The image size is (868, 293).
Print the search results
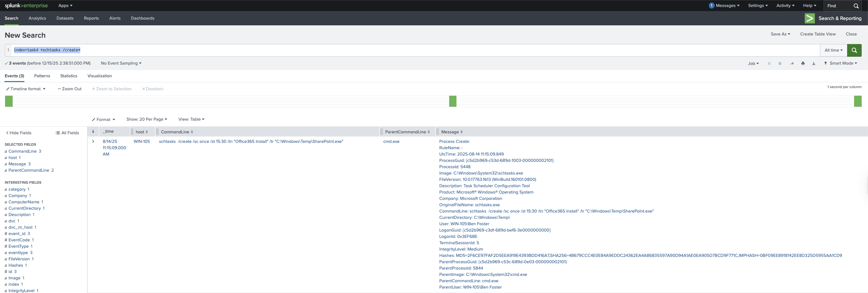(803, 63)
